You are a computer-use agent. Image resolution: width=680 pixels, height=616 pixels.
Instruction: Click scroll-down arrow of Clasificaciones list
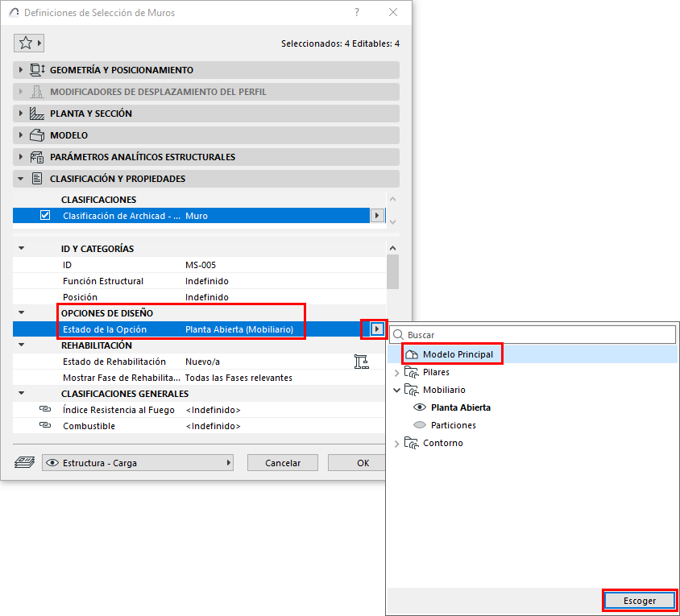point(392,222)
